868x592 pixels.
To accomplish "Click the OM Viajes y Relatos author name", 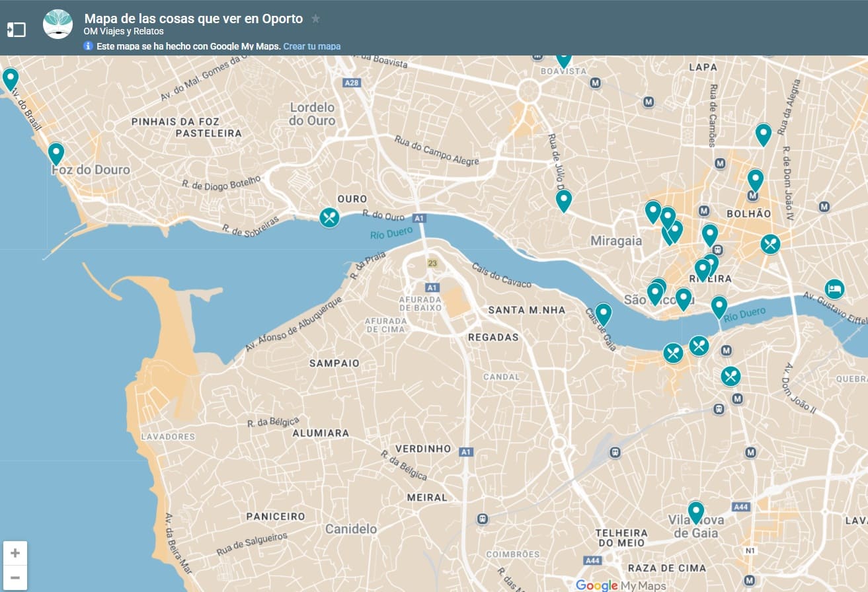I will tap(124, 31).
